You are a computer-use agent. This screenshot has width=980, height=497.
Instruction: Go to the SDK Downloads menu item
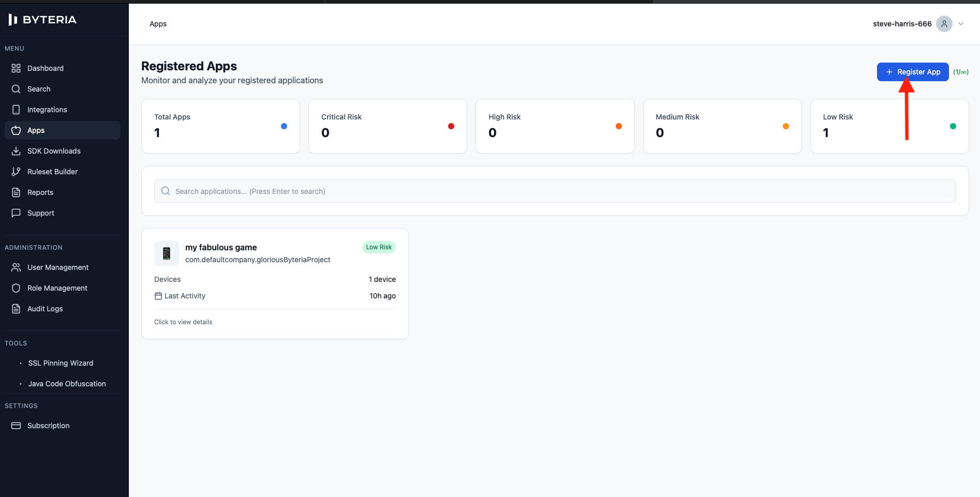tap(62, 151)
